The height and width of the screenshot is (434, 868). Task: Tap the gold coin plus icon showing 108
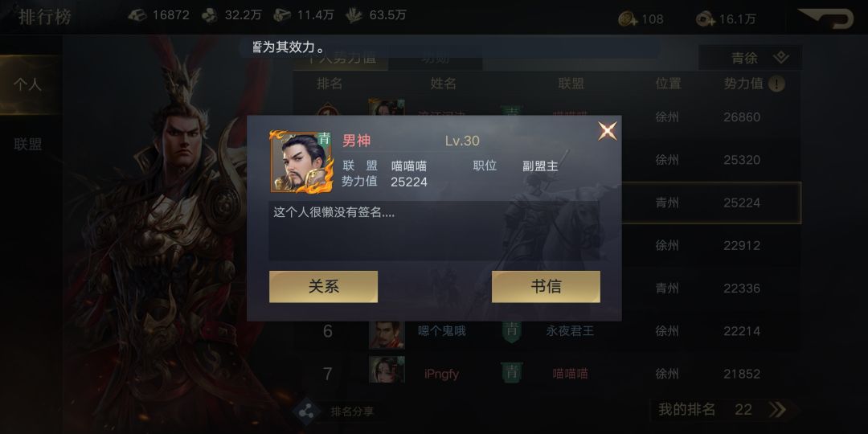(628, 18)
